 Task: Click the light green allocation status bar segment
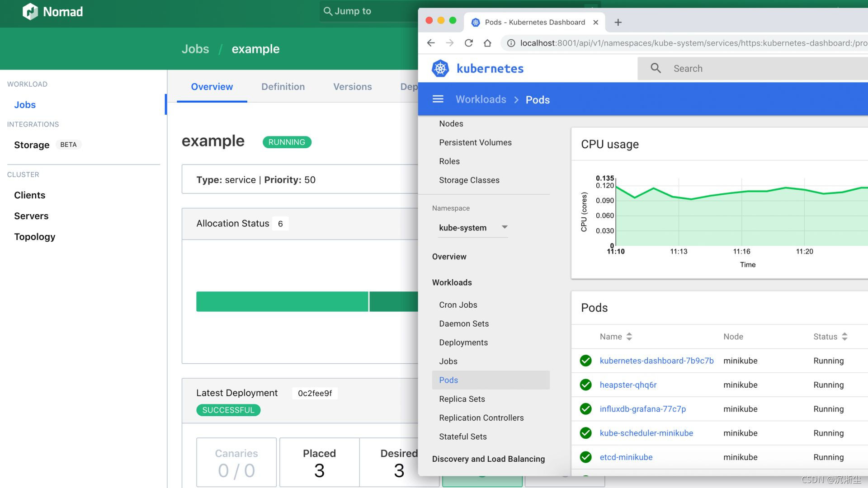[282, 301]
